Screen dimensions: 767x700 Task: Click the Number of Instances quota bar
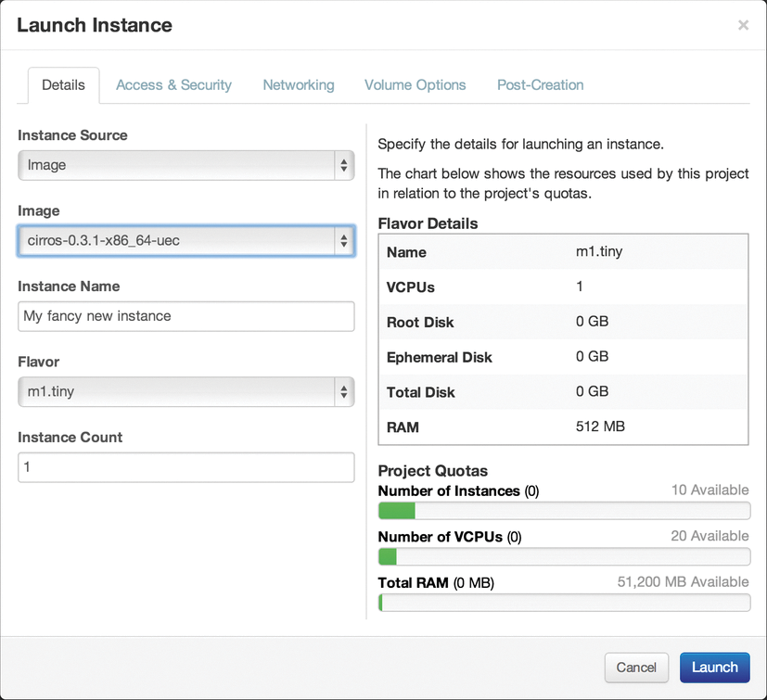click(564, 512)
